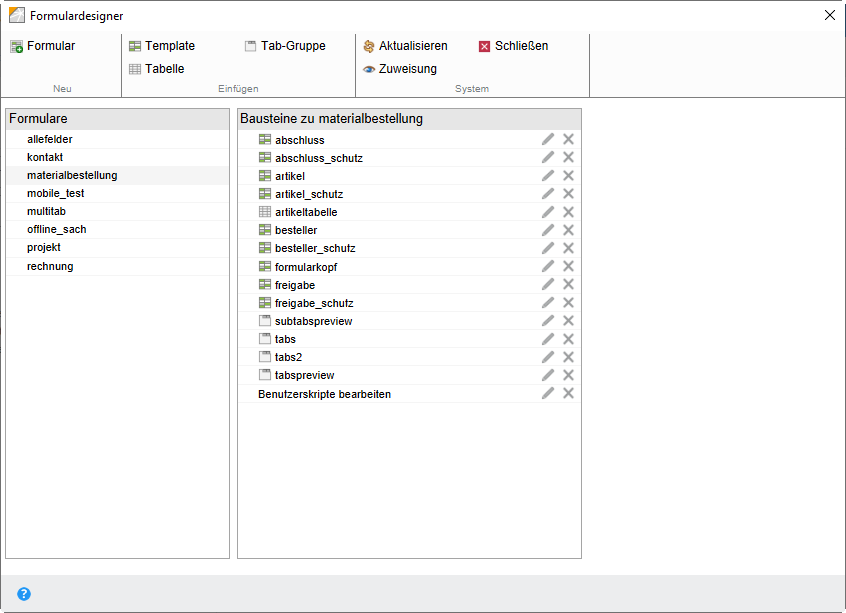Edit the formularkopf building block
846x613 pixels.
point(547,266)
